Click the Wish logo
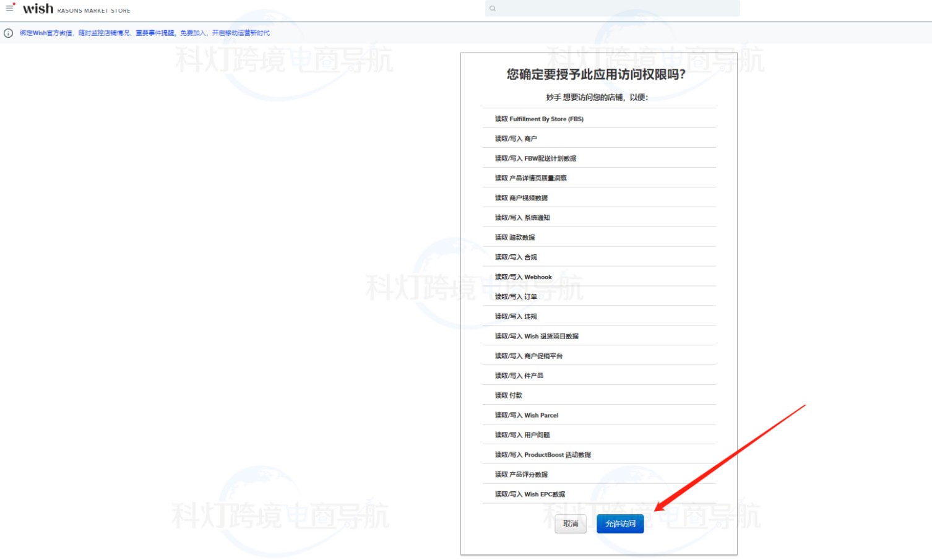This screenshot has width=932, height=560. pos(38,8)
